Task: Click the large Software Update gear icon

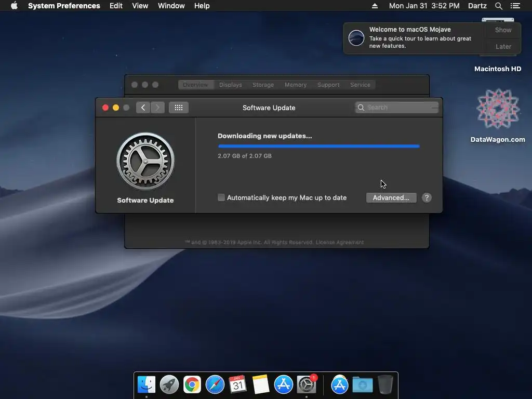Action: pos(145,161)
